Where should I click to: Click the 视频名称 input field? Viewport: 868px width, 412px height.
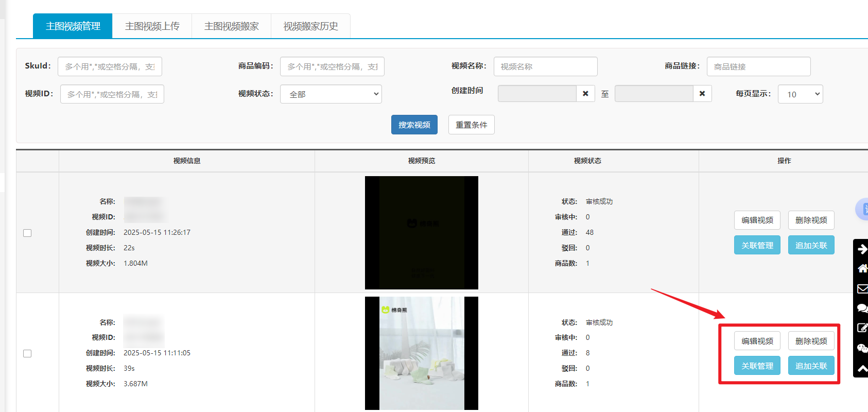tap(545, 66)
